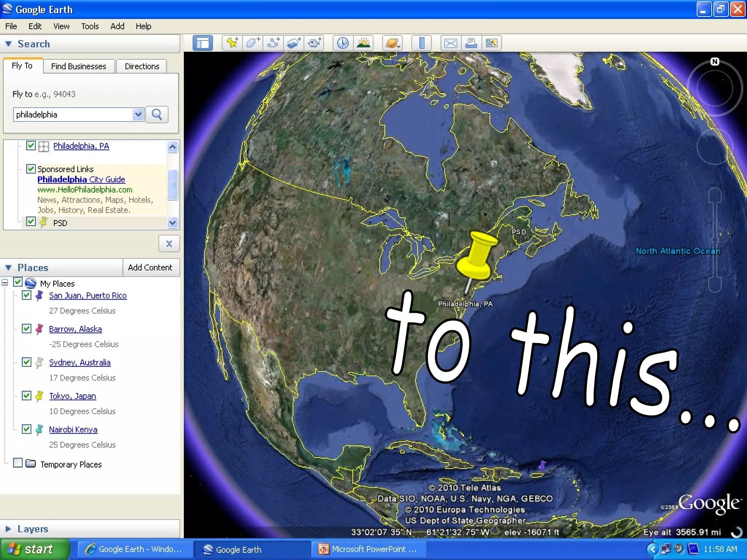Open the Fly to search history dropdown
This screenshot has width=747, height=560.
(138, 114)
